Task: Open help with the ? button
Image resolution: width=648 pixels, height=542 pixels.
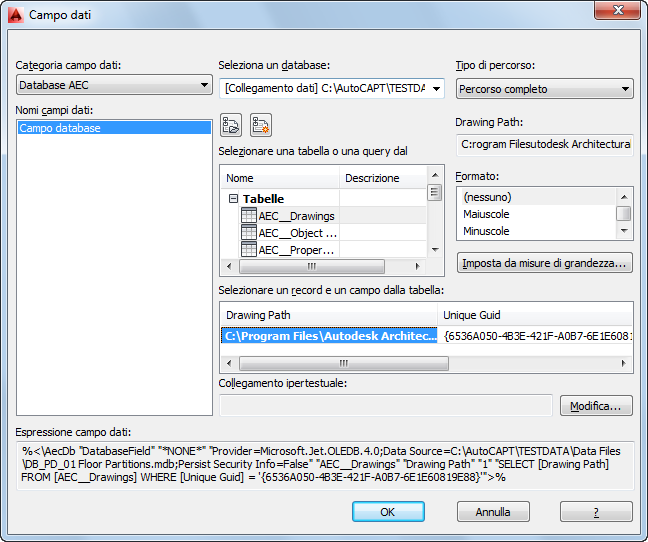Action: (596, 512)
